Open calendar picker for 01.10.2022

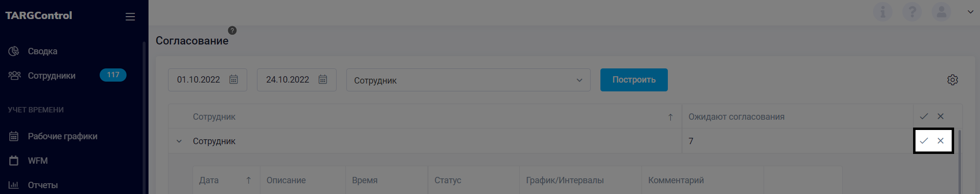pyautogui.click(x=234, y=80)
